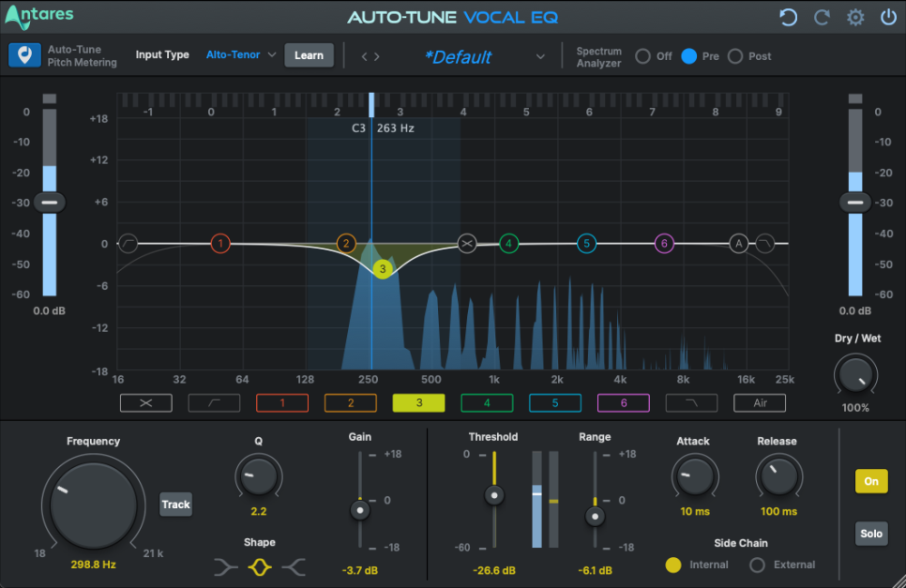Click the Release knob
906x588 pixels.
tap(778, 477)
